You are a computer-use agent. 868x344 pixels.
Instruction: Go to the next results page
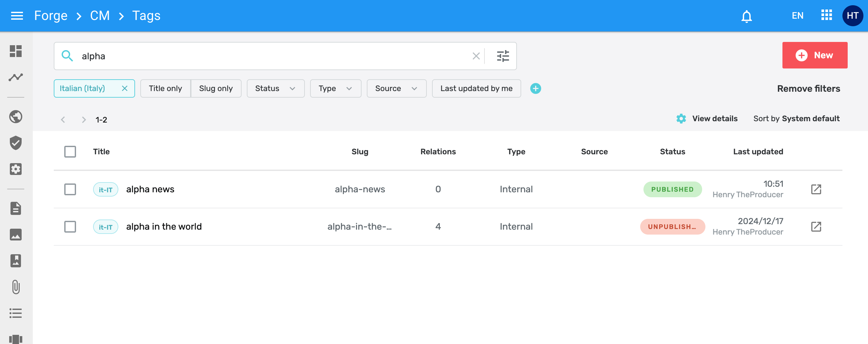(x=84, y=120)
